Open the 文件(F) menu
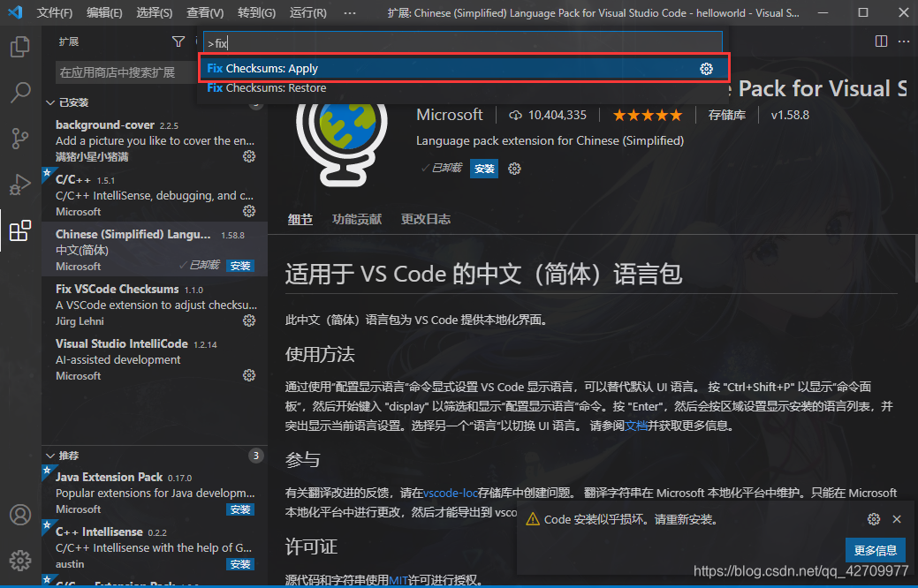Viewport: 918px width, 588px height. pyautogui.click(x=55, y=13)
